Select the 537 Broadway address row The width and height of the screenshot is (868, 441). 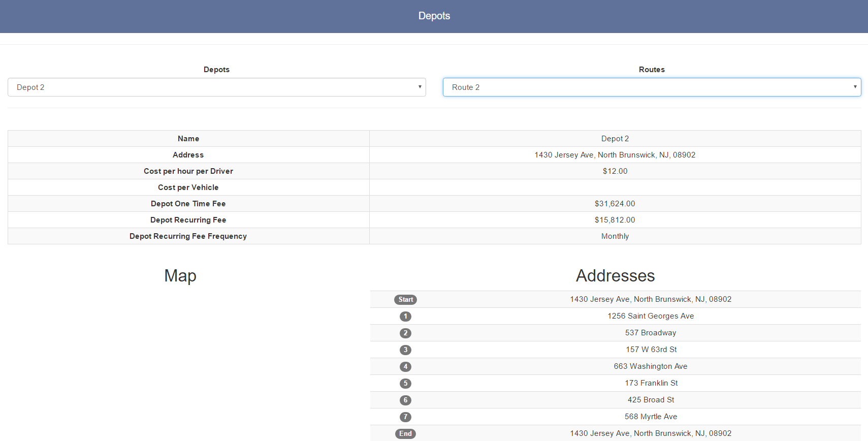click(651, 333)
